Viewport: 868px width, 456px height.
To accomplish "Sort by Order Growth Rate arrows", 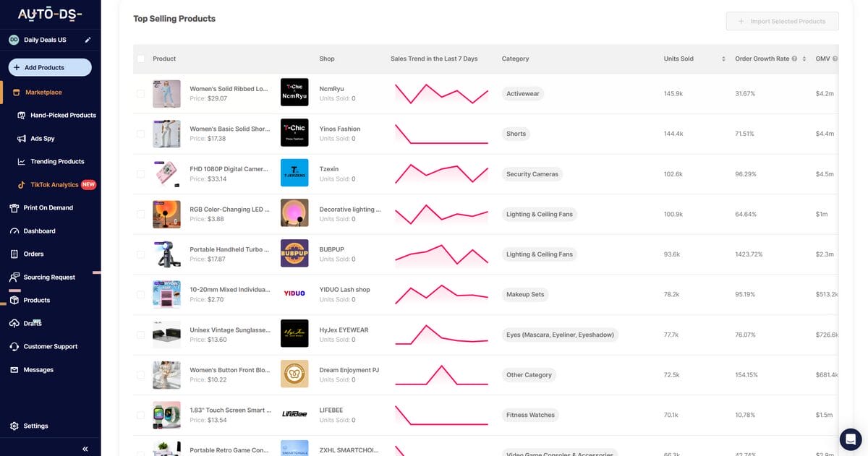I will coord(804,59).
